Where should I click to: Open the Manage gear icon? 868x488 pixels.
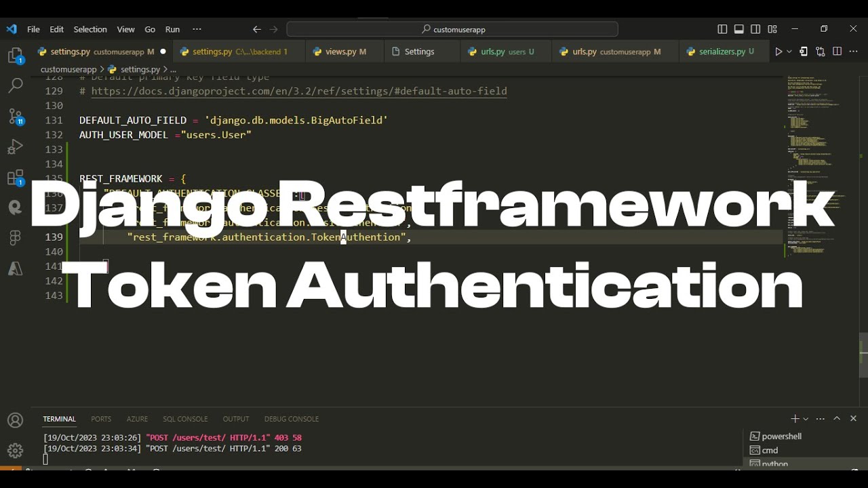15,451
